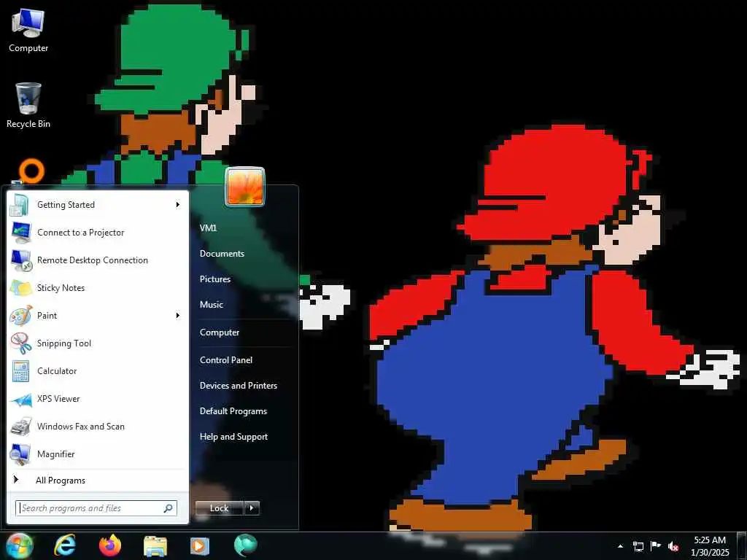Click the clock showing 5:25 AM

point(710,540)
